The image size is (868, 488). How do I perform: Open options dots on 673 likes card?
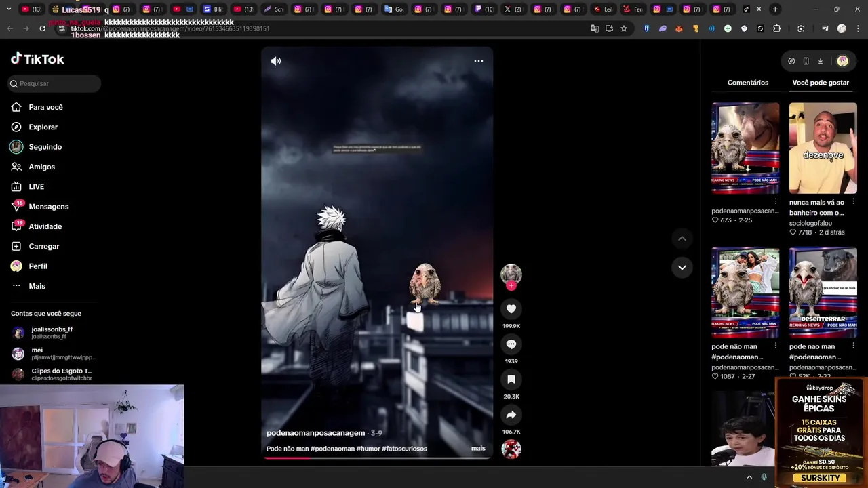776,201
